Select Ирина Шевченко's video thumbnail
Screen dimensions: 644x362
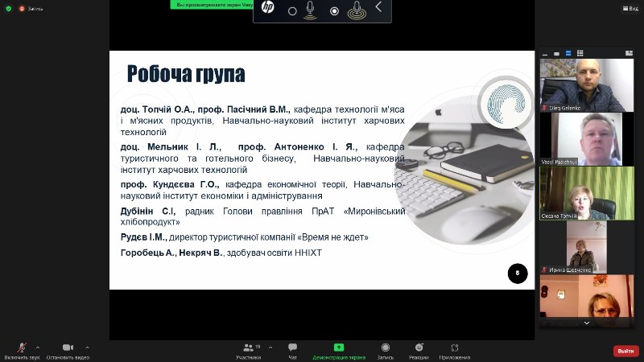tap(587, 248)
